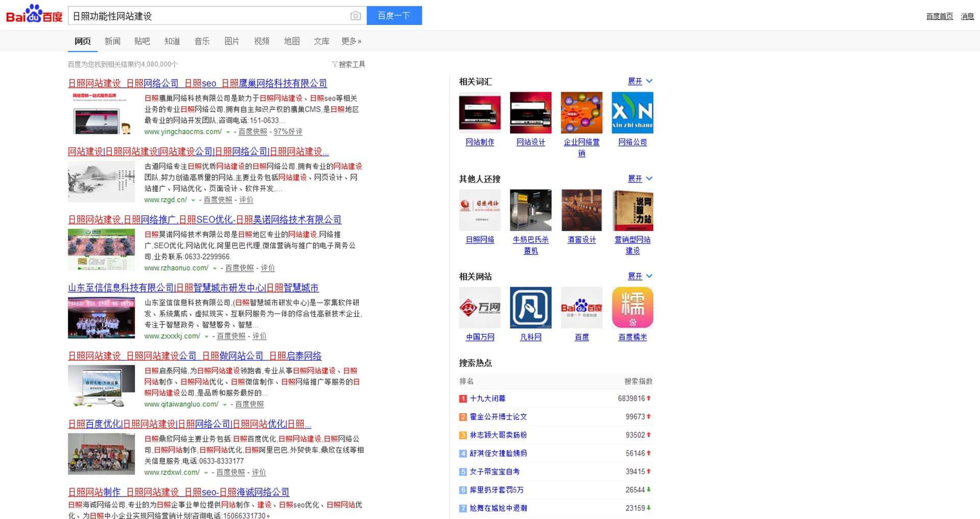The height and width of the screenshot is (519, 980).
Task: Open result 山东至信信息科技有限公司
Action: point(193,288)
